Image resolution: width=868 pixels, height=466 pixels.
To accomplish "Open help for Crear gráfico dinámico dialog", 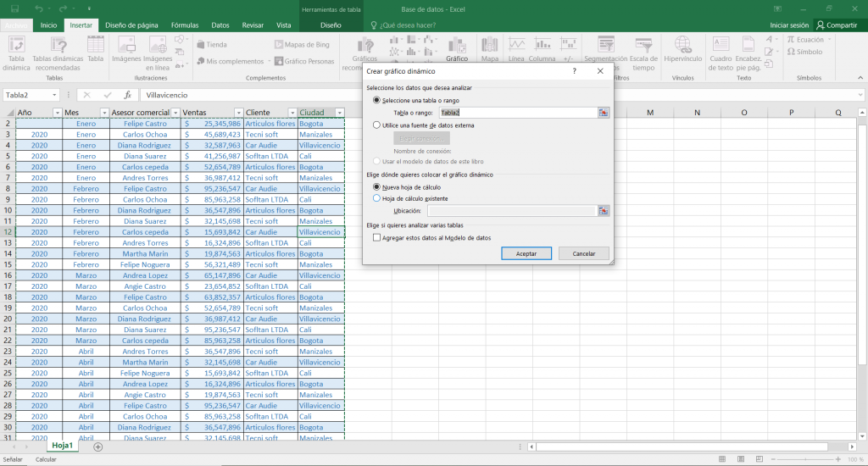I will pos(574,71).
